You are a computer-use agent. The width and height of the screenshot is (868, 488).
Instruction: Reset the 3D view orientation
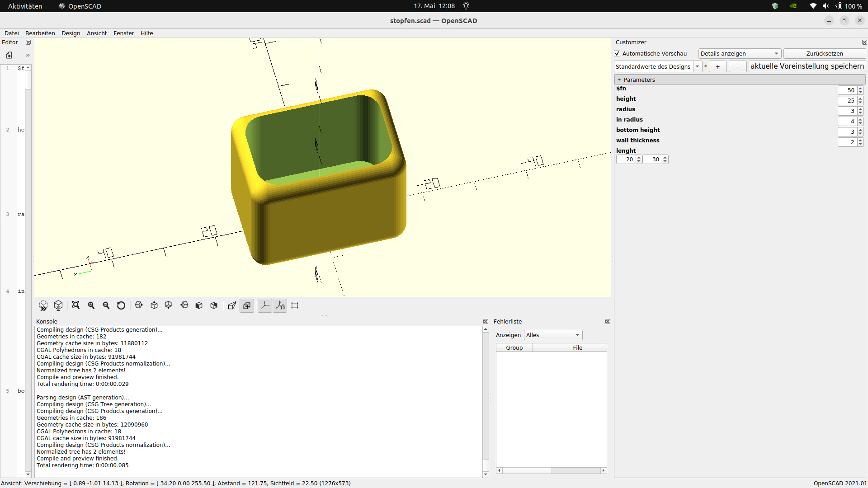(x=121, y=305)
